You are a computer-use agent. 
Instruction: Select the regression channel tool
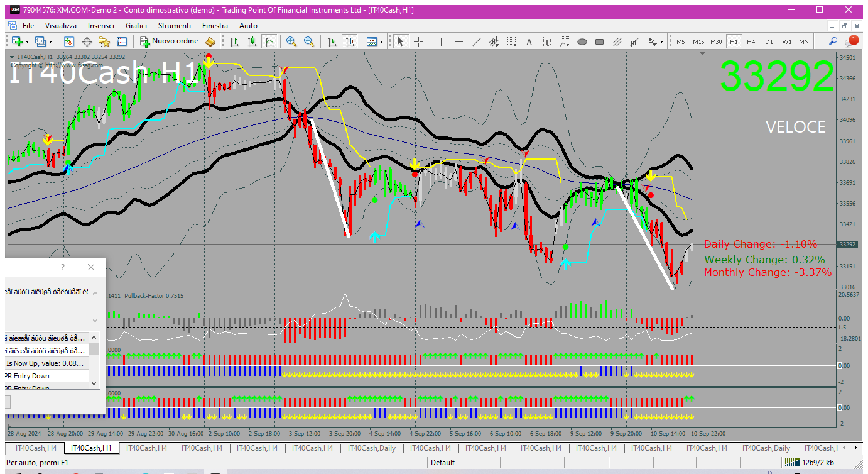click(x=635, y=41)
